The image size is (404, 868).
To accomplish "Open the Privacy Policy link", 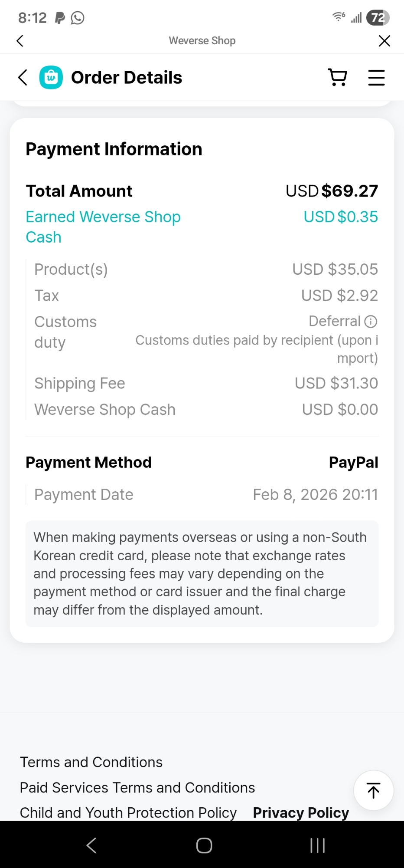I will 301,812.
